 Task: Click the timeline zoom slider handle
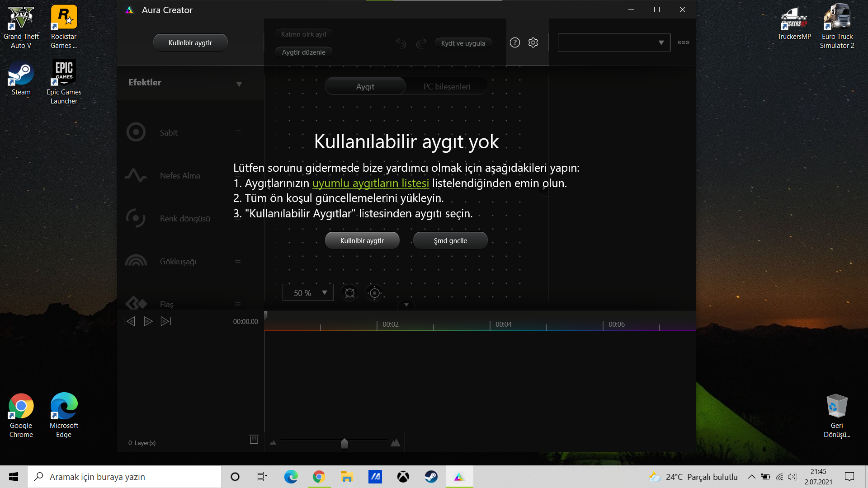tap(344, 443)
